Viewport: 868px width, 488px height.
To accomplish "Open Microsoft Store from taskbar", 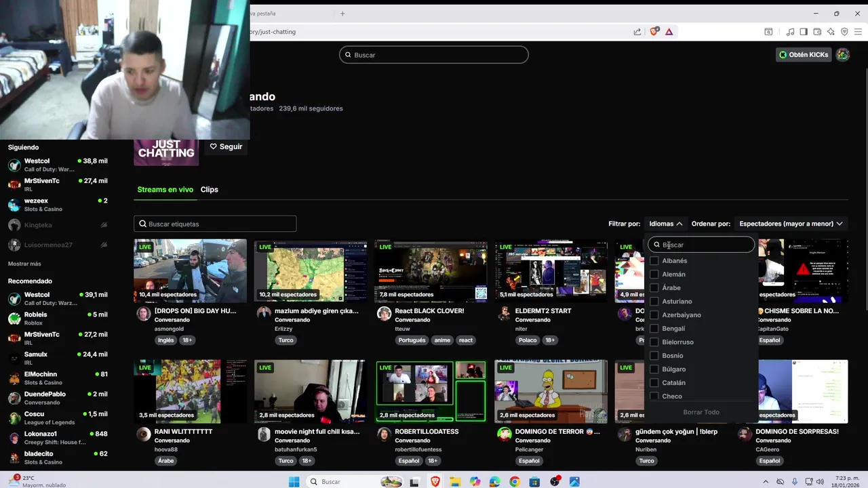I will pos(534,482).
